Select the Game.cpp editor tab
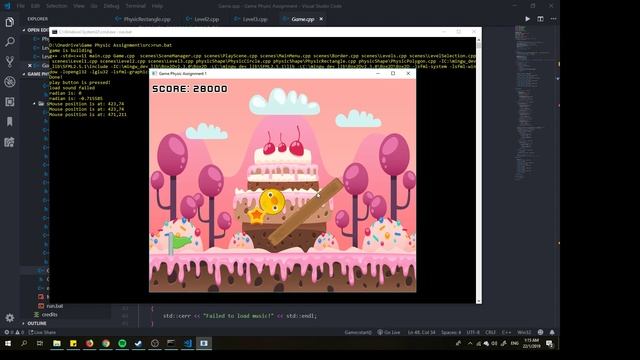This screenshot has height=360, width=640. click(303, 19)
